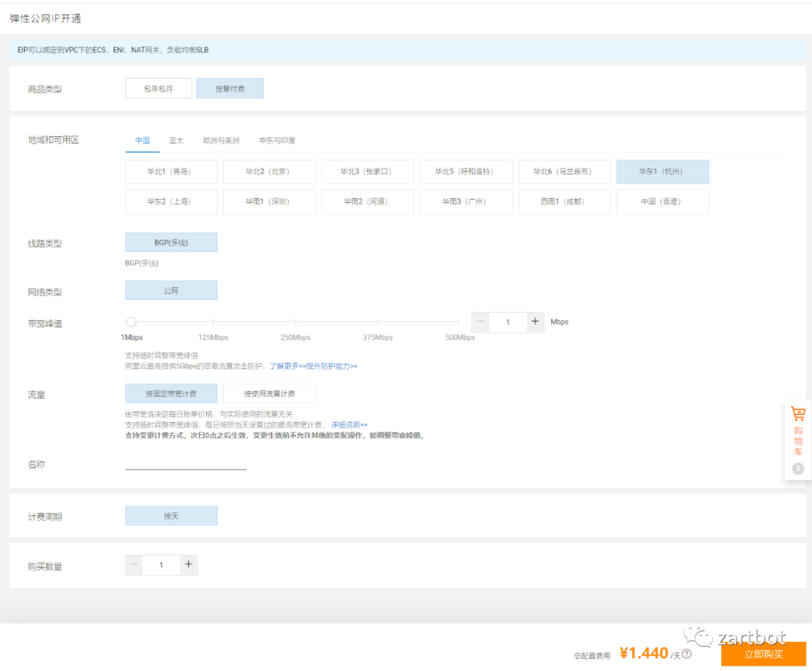Choose region 华南3 (广州)
Image resolution: width=812 pixels, height=671 pixels.
click(x=466, y=202)
